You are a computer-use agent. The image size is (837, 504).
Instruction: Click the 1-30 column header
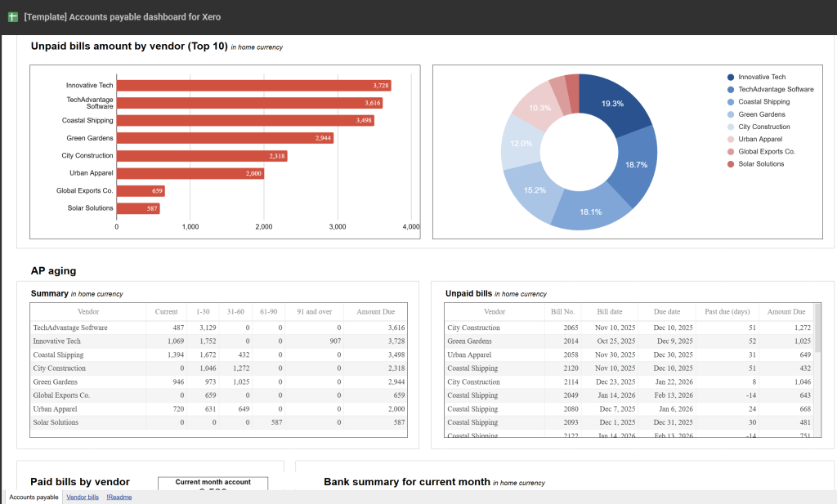click(203, 312)
